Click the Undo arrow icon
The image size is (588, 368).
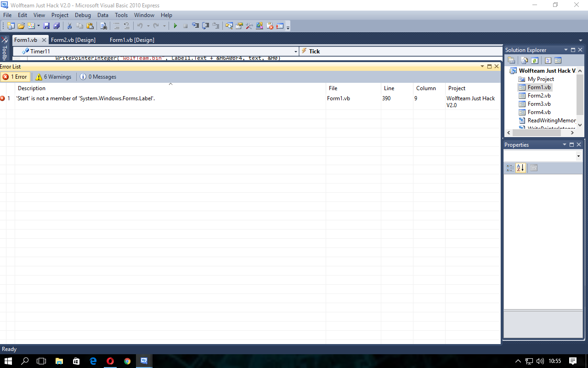coord(140,26)
